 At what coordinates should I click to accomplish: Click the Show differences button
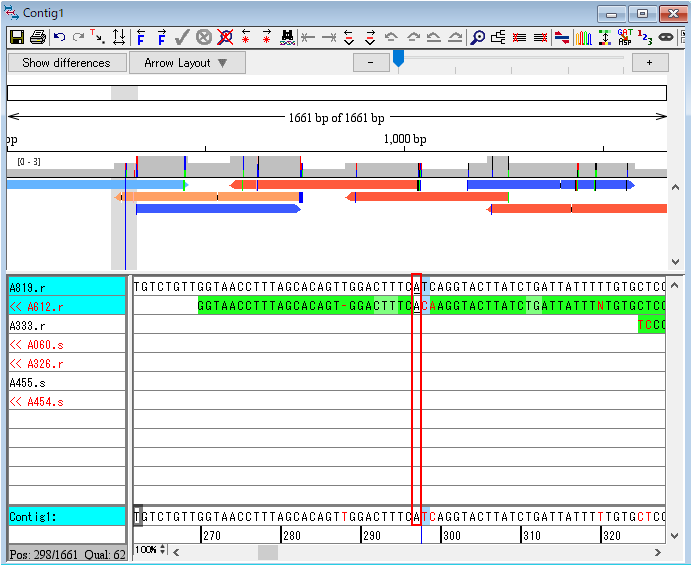coord(67,63)
